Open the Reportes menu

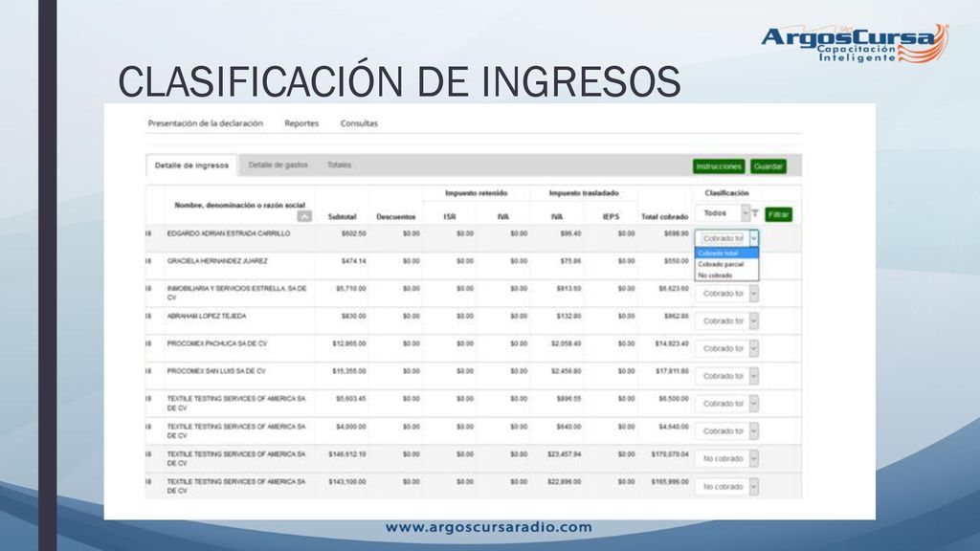pos(301,123)
